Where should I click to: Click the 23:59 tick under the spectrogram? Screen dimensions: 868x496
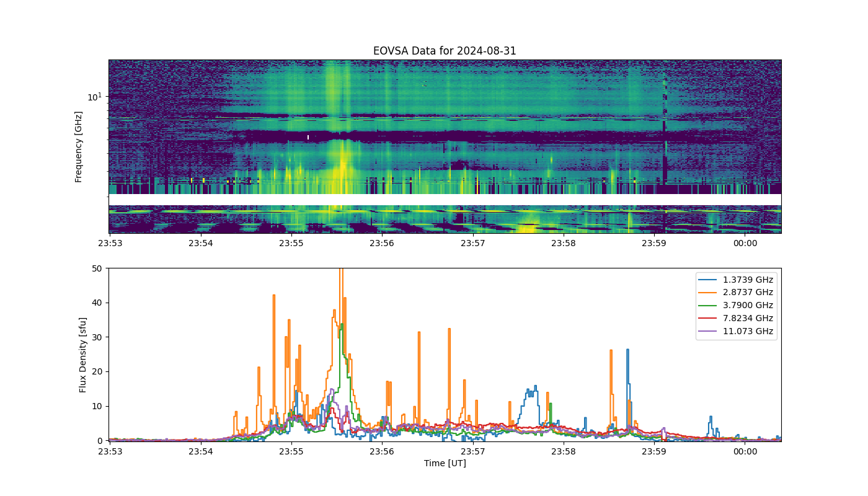point(654,244)
